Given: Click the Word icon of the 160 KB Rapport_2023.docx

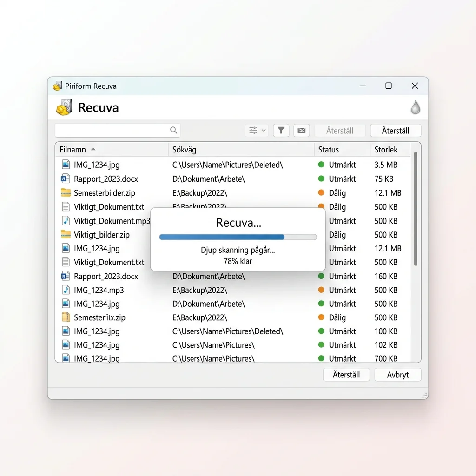Looking at the screenshot, I should coord(65,276).
